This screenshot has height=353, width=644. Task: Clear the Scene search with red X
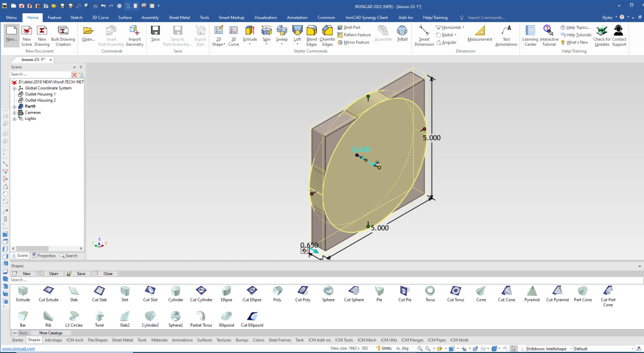point(74,74)
